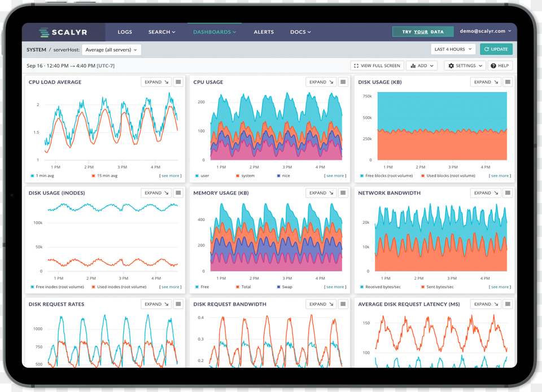Open the Last 4 Hours dropdown
Image resolution: width=542 pixels, height=392 pixels.
(452, 49)
